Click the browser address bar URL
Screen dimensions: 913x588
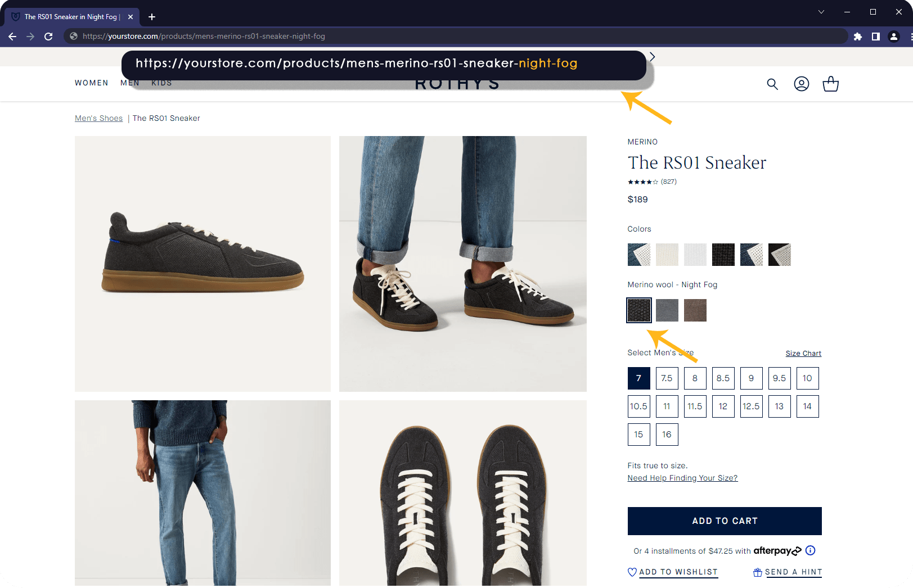[456, 36]
